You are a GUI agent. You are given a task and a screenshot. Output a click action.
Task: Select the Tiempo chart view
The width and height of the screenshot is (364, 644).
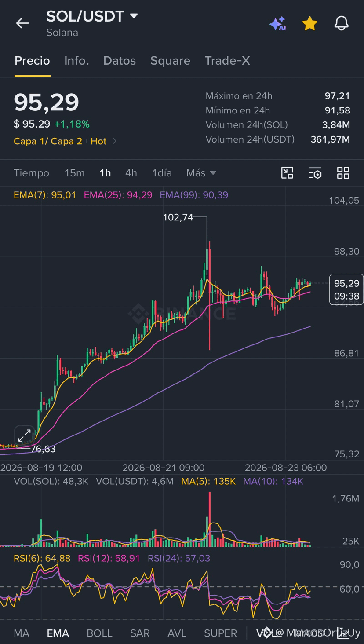pyautogui.click(x=31, y=173)
